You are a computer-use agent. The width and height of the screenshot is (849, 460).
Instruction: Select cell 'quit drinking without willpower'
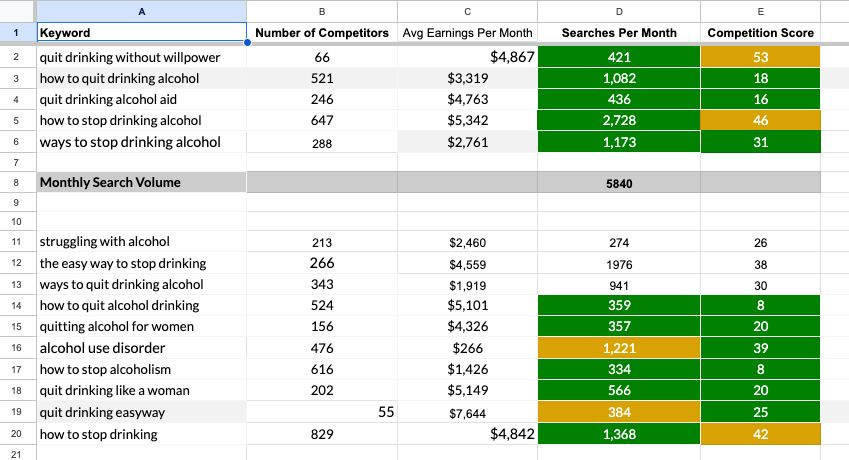141,57
